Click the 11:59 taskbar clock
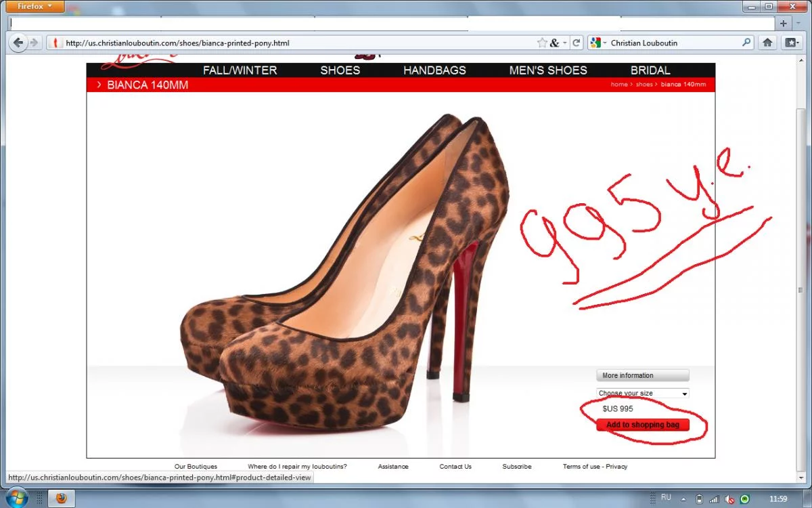This screenshot has width=812, height=508. [x=778, y=499]
